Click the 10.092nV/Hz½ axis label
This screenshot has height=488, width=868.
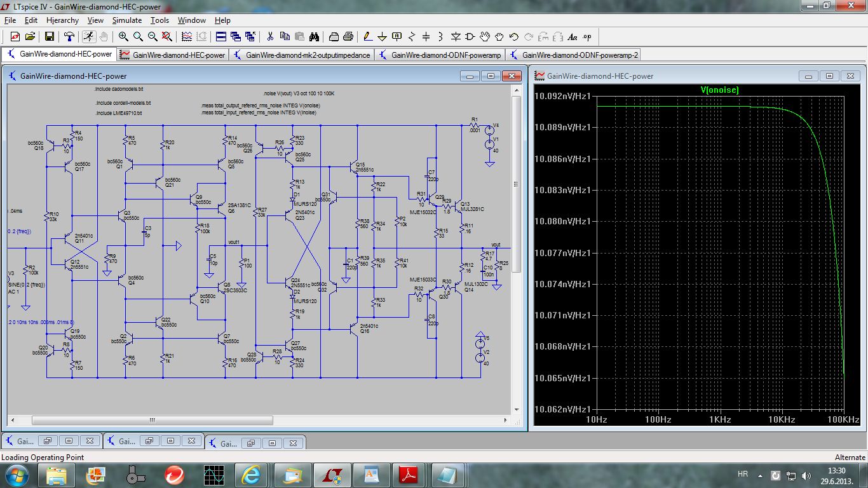[562, 96]
